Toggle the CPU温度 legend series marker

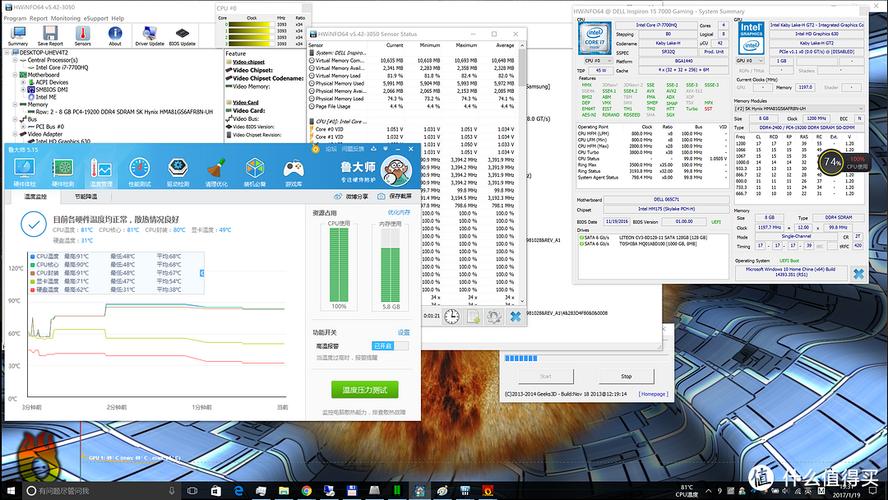point(32,257)
